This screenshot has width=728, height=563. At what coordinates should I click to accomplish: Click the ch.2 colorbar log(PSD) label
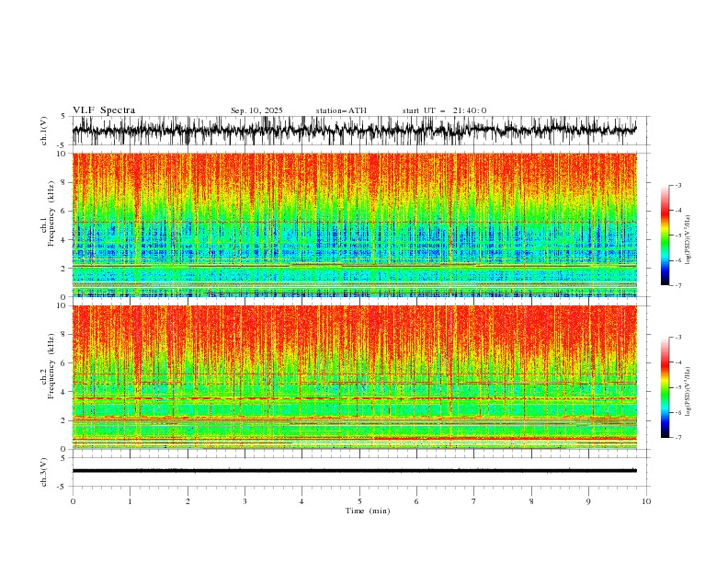pos(688,392)
